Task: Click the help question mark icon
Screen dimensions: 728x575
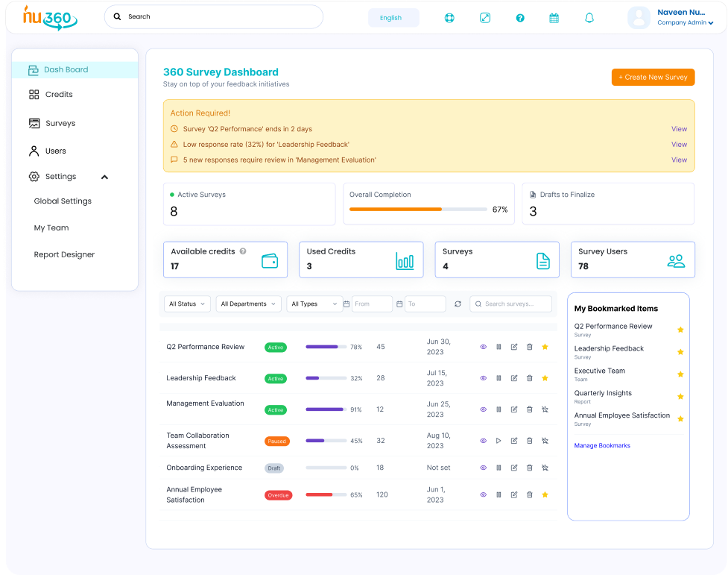Action: pos(520,18)
